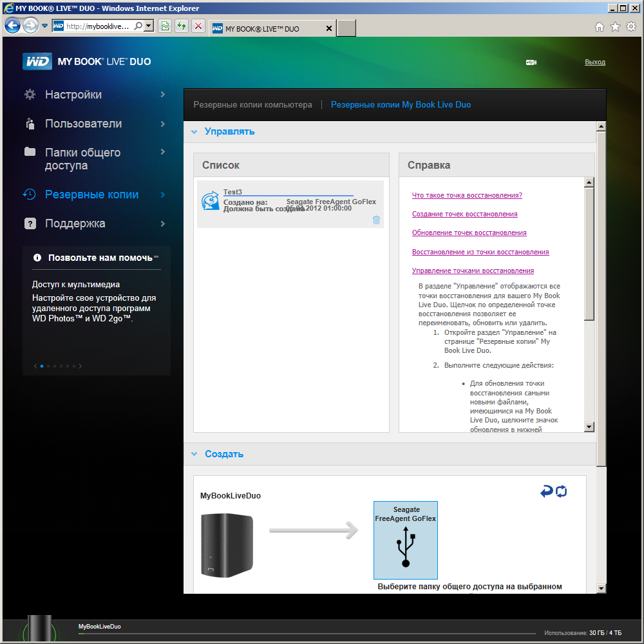Expand Настройки chevron arrow
This screenshot has width=644, height=644.
click(x=163, y=95)
